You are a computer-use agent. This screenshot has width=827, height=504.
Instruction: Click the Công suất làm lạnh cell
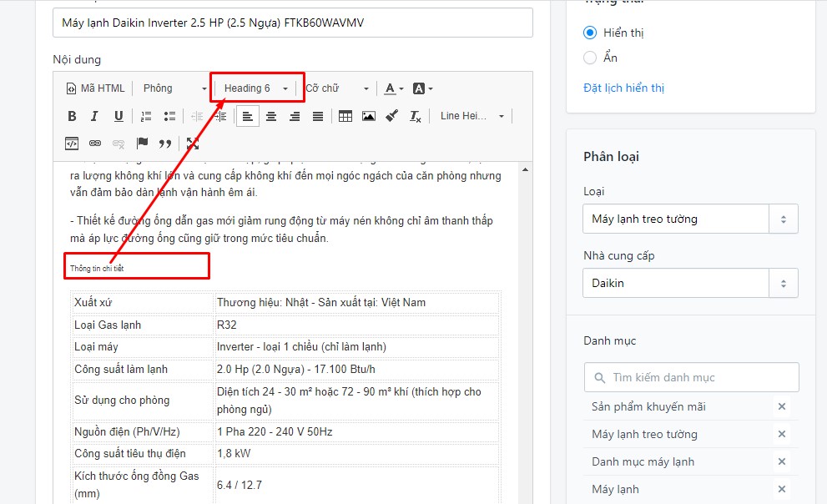(143, 370)
